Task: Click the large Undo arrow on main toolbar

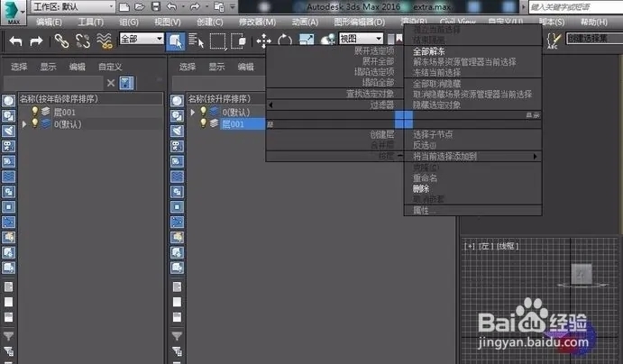Action: pyautogui.click(x=15, y=41)
